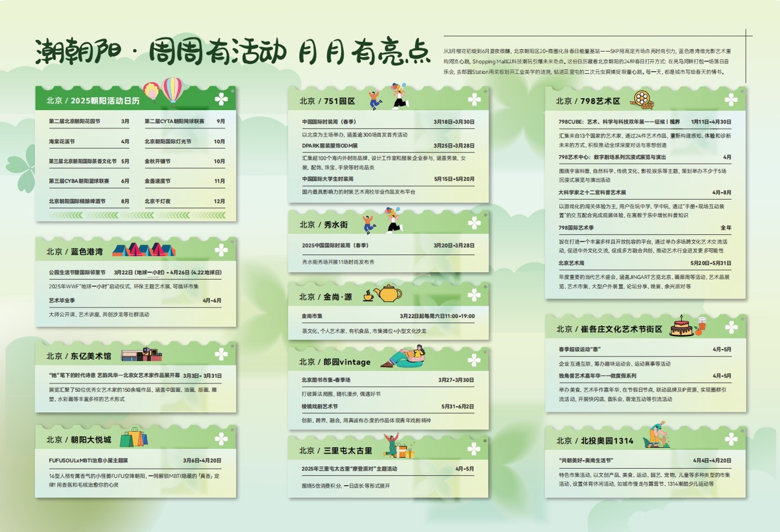This screenshot has height=532, width=780.
Task: Click the gardening person illustration on 北投奥园1314 card
Action: pyautogui.click(x=656, y=436)
